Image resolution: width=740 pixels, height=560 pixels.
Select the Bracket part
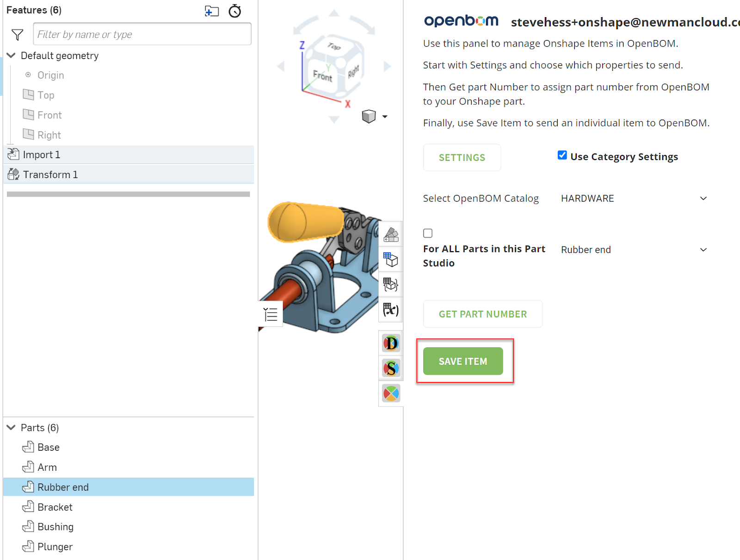pyautogui.click(x=129, y=507)
